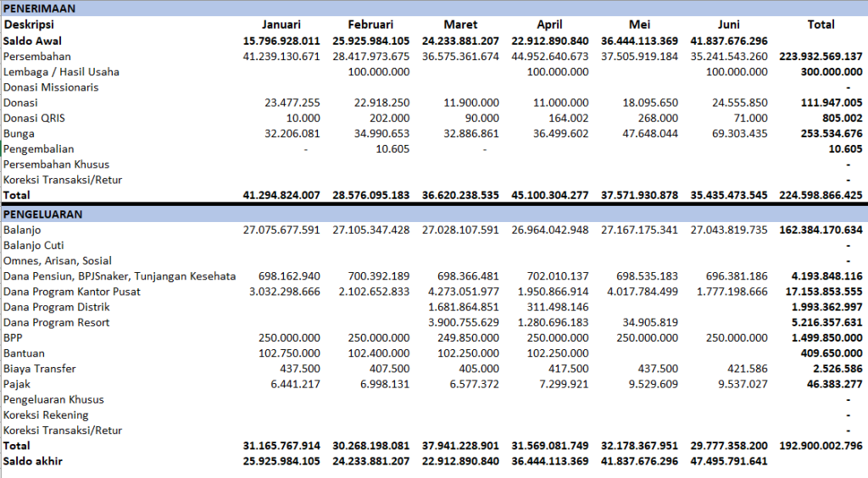Select Dana Program Kantor Pusat label
Viewport: 868px width, 478px height.
[x=72, y=292]
